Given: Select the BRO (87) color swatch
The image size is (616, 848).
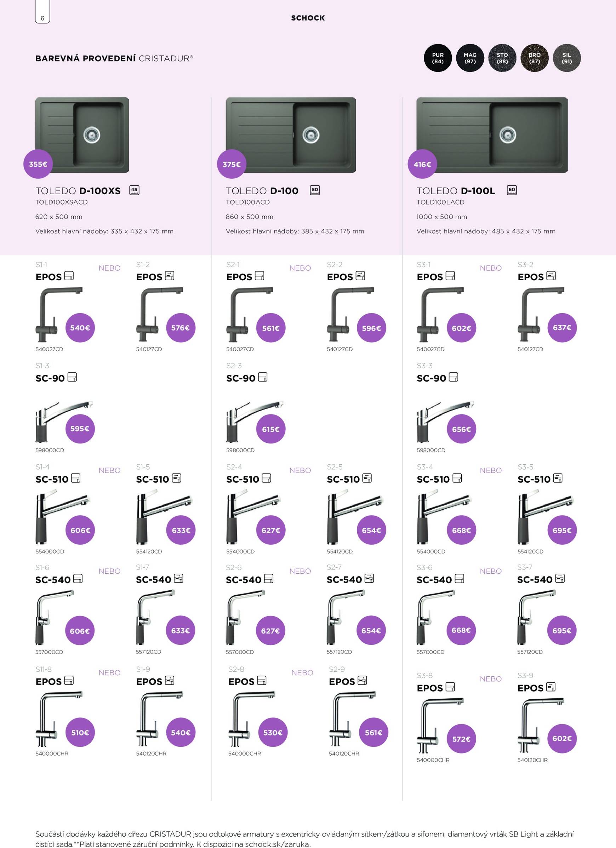Looking at the screenshot, I should pyautogui.click(x=535, y=58).
